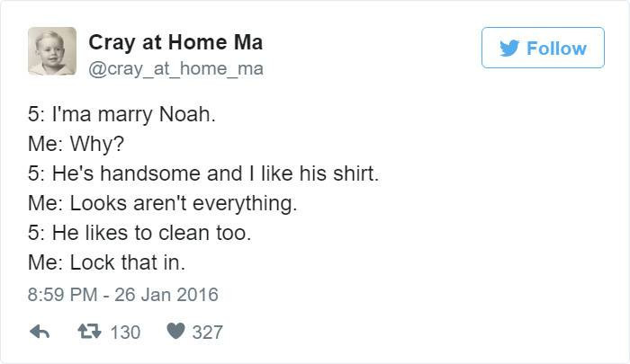Click the tweet line "5: I'ma marry Noah."
The height and width of the screenshot is (364, 630).
pos(121,116)
